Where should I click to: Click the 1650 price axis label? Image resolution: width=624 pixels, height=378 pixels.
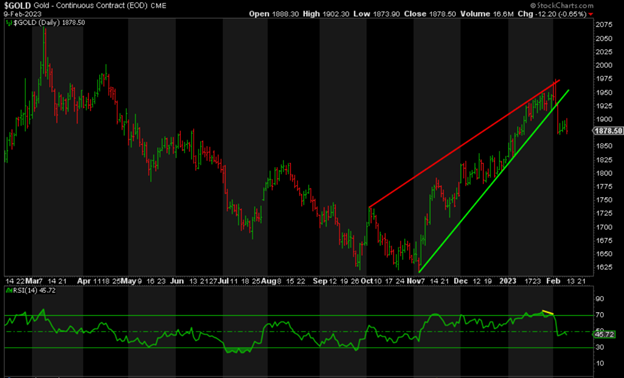pos(604,254)
